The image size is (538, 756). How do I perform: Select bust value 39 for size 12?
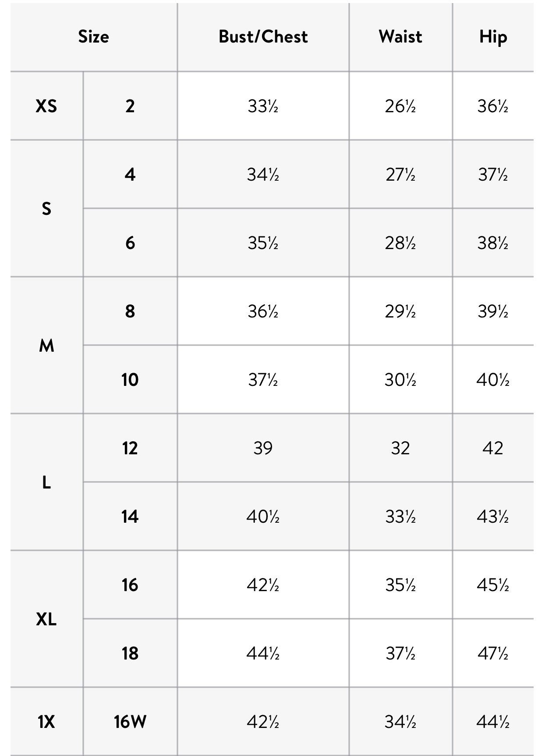tap(263, 448)
